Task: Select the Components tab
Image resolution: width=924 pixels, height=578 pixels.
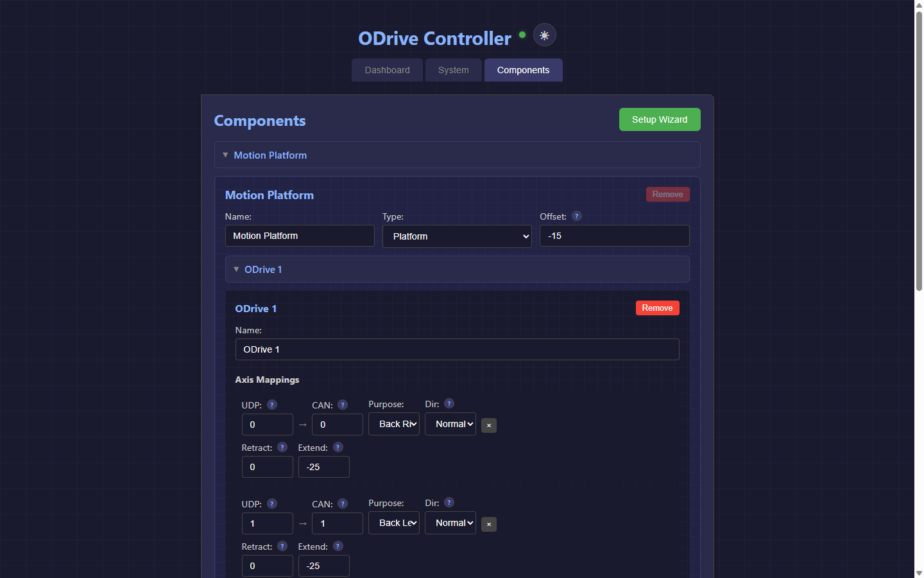Action: tap(524, 70)
